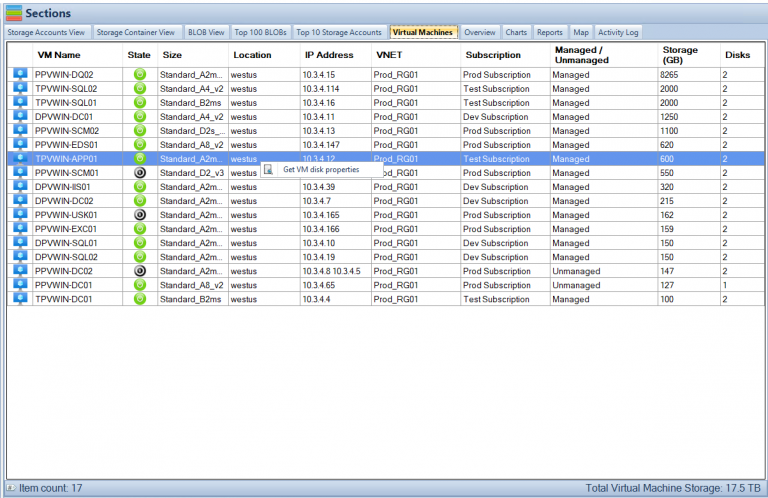
Task: Go to Top 100 BLOBs tab
Action: 261,32
